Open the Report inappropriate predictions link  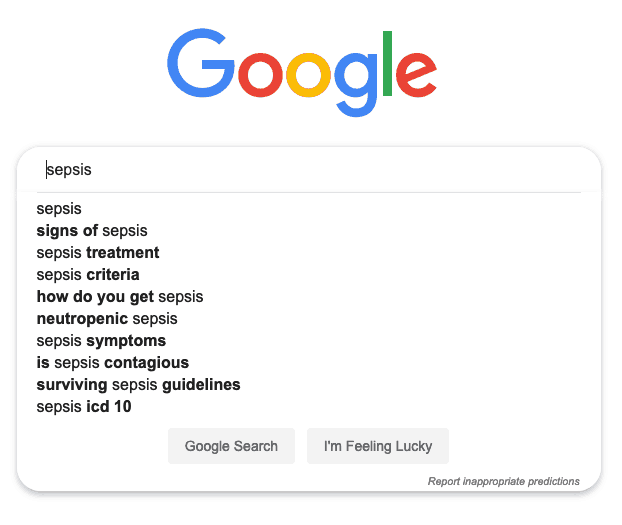tap(503, 481)
